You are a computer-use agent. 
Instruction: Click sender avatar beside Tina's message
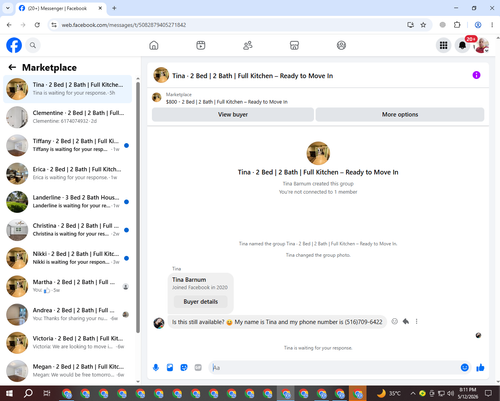[159, 323]
